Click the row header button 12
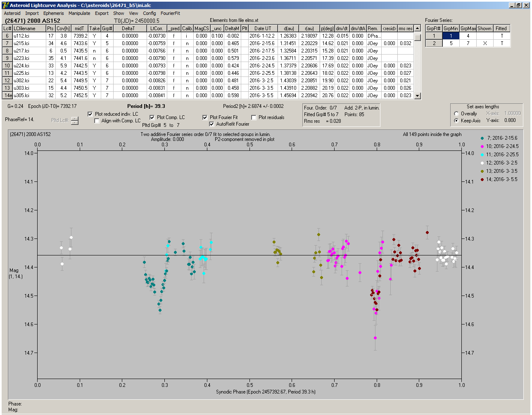Image resolution: width=532 pixels, height=415 pixels. [7, 81]
